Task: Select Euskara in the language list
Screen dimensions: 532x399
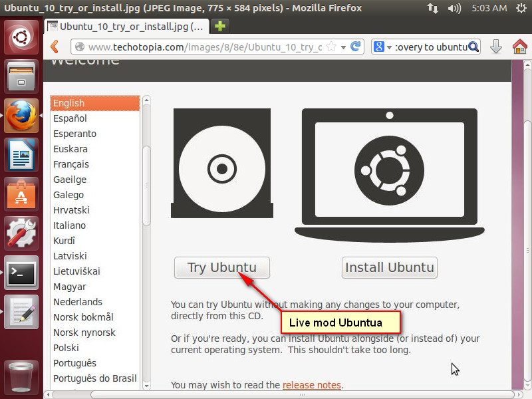Action: (95, 149)
